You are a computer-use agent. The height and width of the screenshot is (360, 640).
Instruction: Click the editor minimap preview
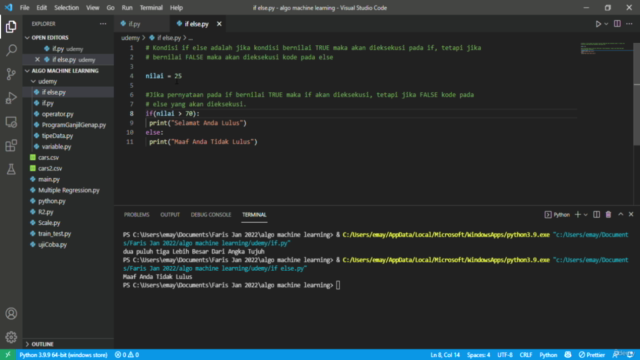tap(606, 48)
